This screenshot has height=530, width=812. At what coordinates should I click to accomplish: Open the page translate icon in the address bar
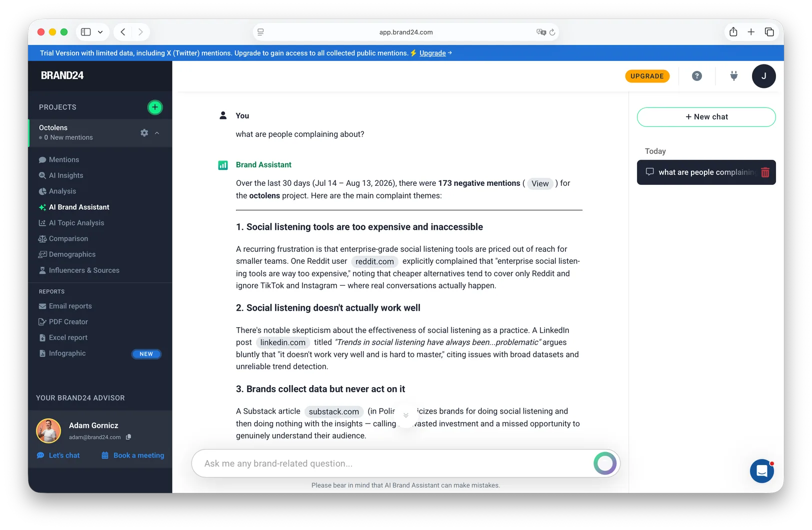click(x=541, y=32)
